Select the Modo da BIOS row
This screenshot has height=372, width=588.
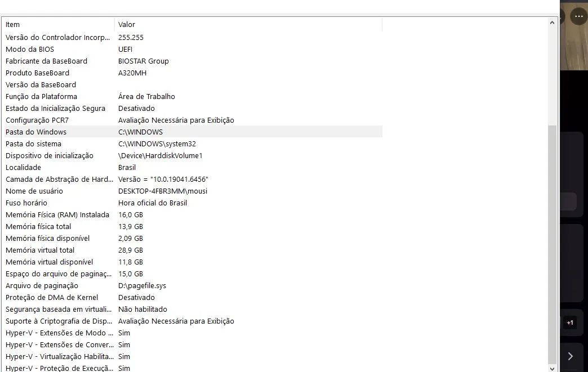click(x=193, y=49)
